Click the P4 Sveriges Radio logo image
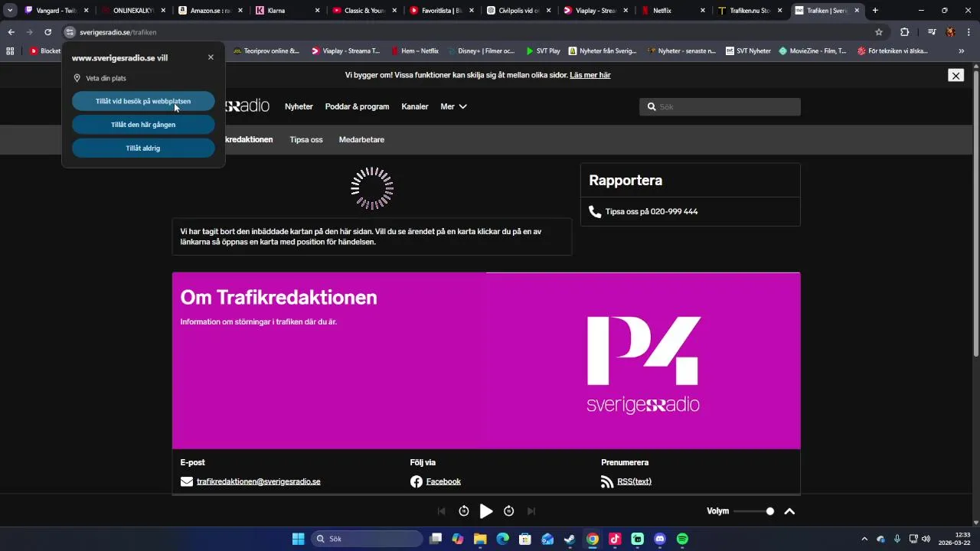Viewport: 980px width, 551px height. (x=643, y=365)
